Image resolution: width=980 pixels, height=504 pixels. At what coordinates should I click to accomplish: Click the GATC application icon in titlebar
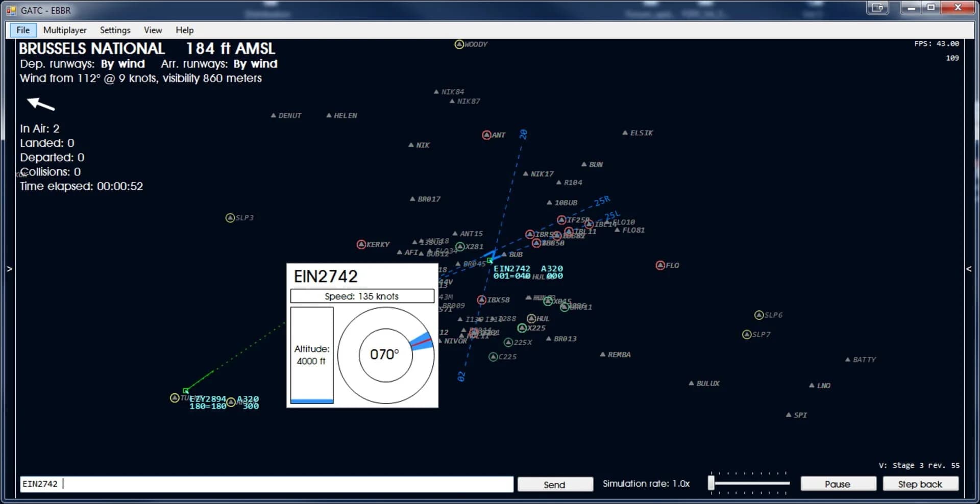click(x=10, y=10)
